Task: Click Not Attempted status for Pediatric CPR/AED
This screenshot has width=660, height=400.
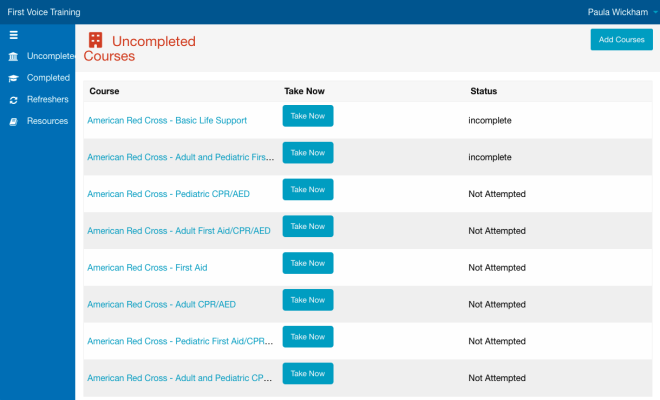Action: click(x=497, y=194)
